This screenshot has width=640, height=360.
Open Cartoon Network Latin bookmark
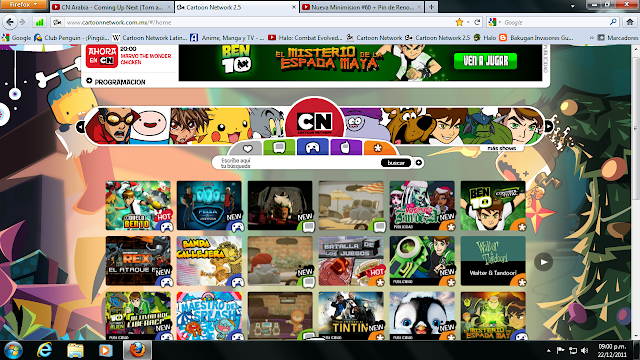pyautogui.click(x=149, y=38)
